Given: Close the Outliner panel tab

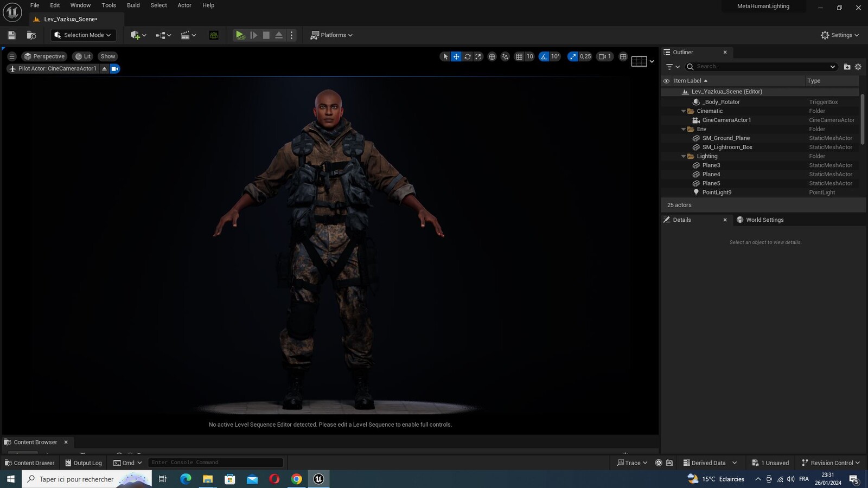Looking at the screenshot, I should click(x=725, y=53).
